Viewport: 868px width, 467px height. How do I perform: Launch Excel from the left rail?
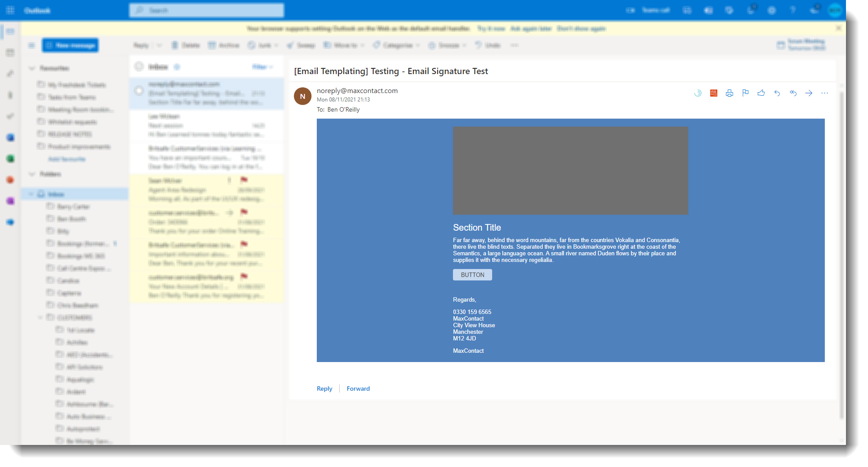point(11,159)
